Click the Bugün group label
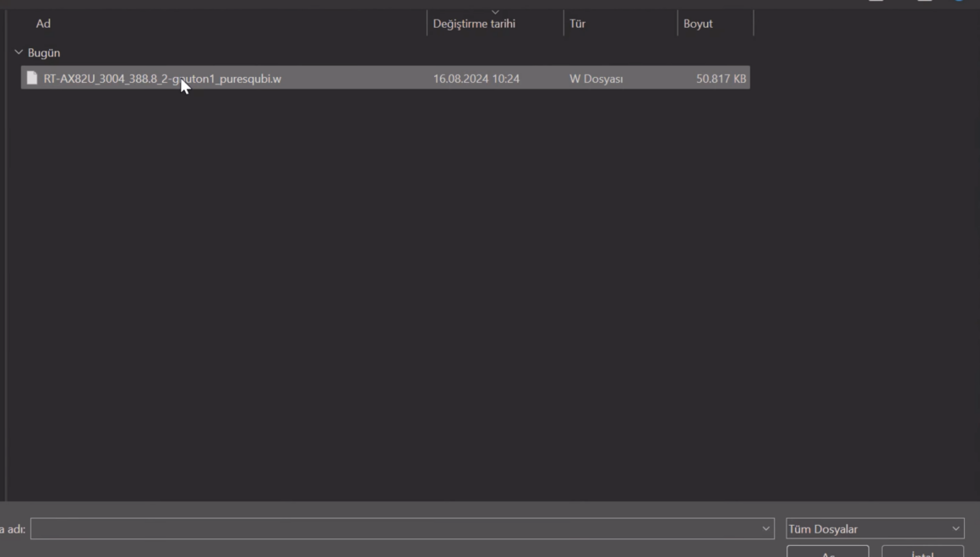 [44, 52]
